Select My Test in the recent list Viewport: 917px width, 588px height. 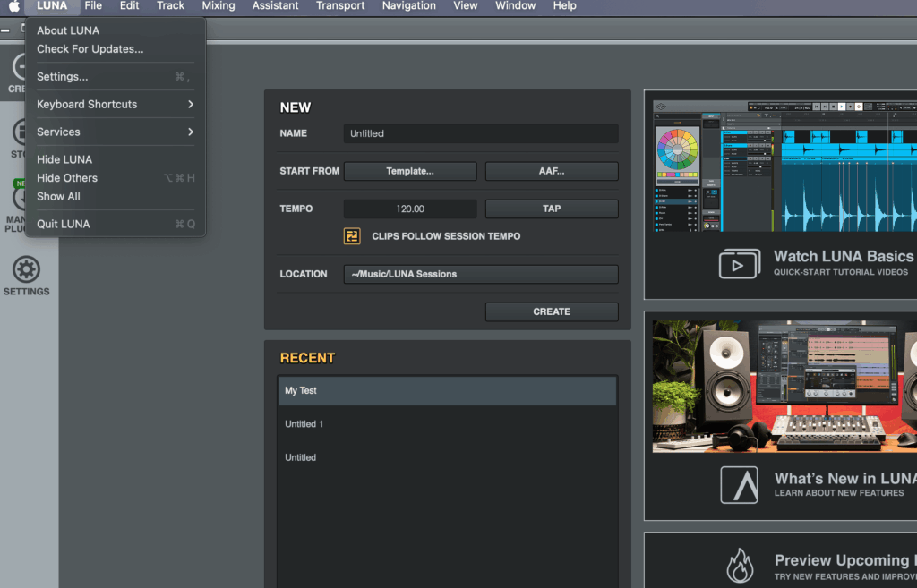[447, 391]
